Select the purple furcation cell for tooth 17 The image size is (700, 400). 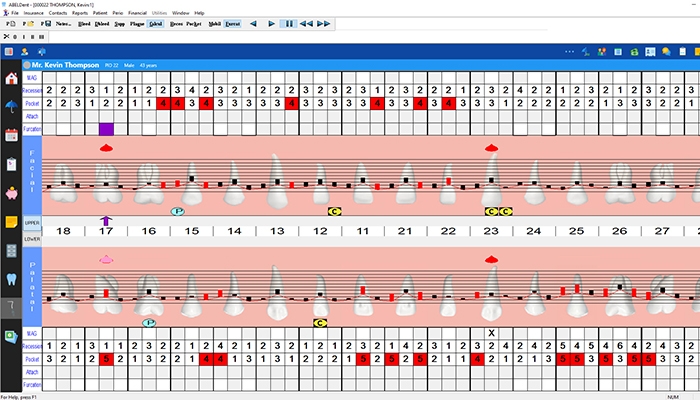(106, 129)
